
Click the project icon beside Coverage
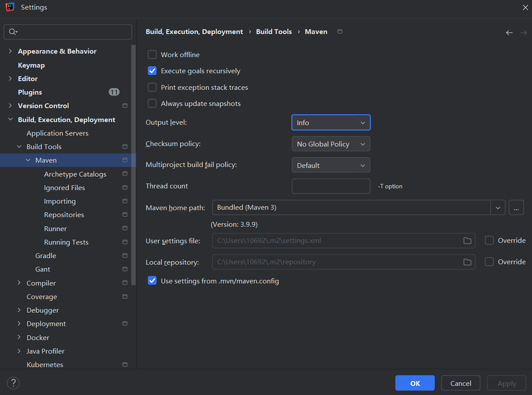125,296
